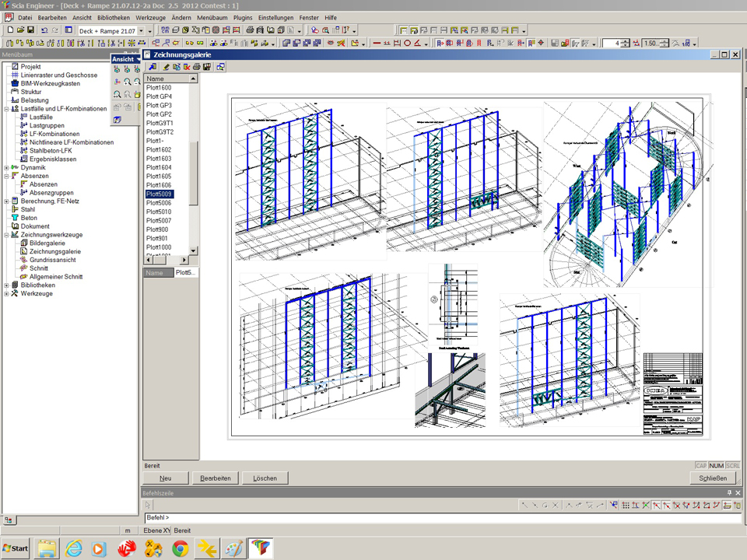Click the Neu button
This screenshot has width=747, height=560.
tap(166, 478)
